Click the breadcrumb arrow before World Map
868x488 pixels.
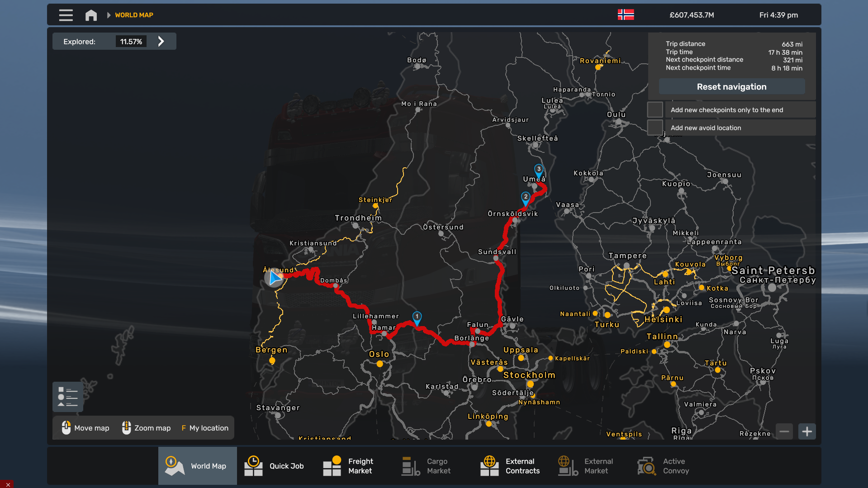(x=109, y=15)
